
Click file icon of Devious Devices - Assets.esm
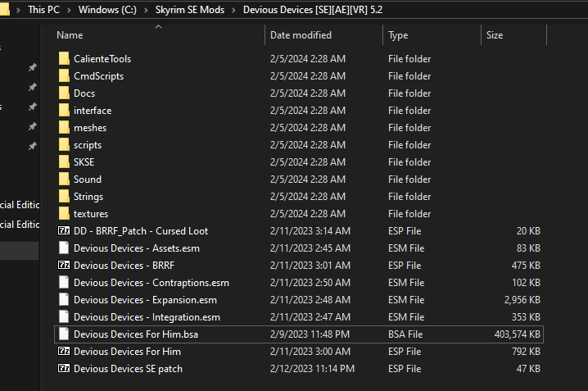(64, 248)
